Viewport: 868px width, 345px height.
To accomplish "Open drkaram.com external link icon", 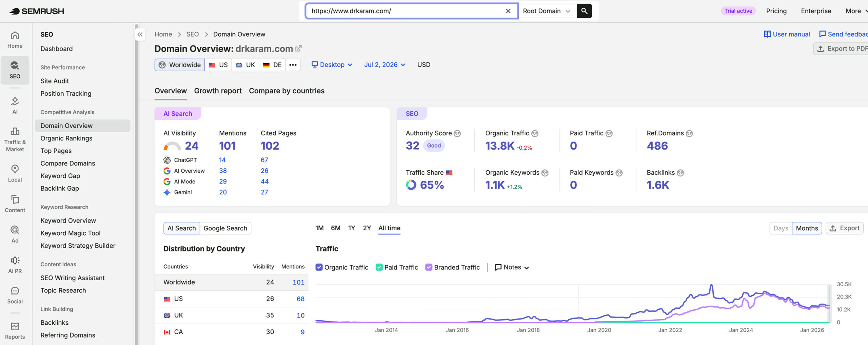I will tap(298, 49).
